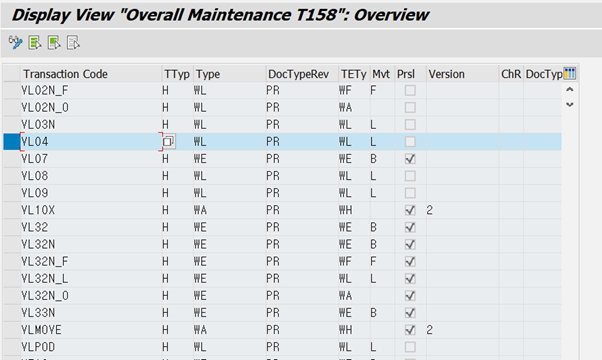This screenshot has width=602, height=360.
Task: Toggle Prsl checkbox in VL08 row
Action: coord(410,176)
